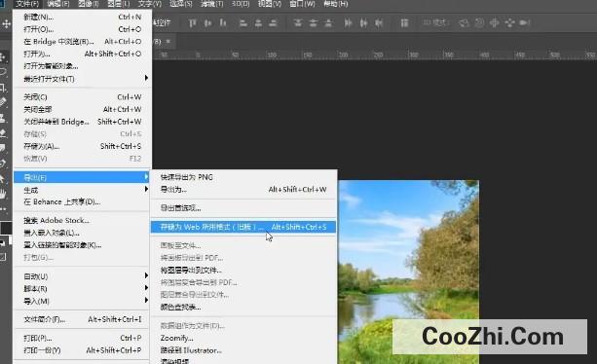
Task: Expand the 自动(U) submenu
Action: [82, 276]
